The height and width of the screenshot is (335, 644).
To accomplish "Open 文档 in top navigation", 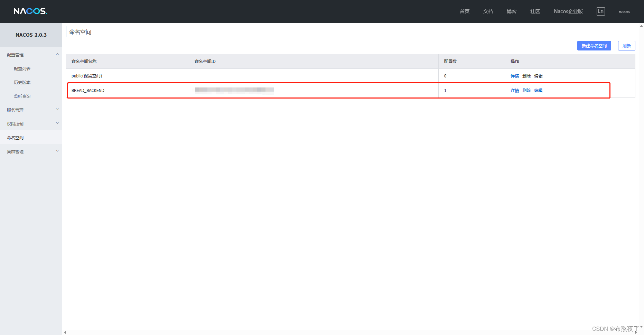I will pos(488,11).
